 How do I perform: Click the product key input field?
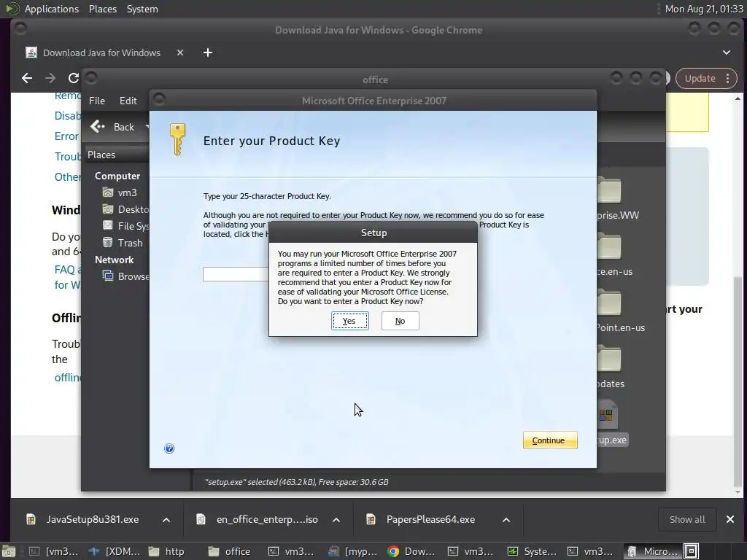coord(236,274)
